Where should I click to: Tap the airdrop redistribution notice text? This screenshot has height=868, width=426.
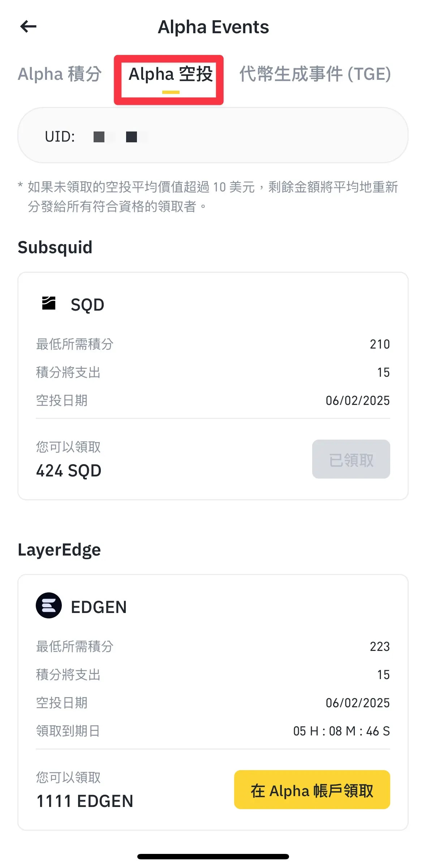coord(212,197)
